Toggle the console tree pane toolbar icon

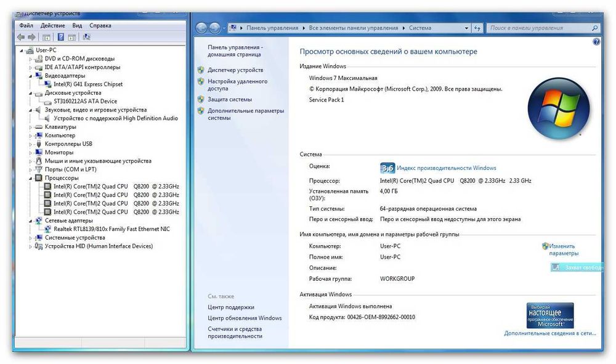pos(46,38)
